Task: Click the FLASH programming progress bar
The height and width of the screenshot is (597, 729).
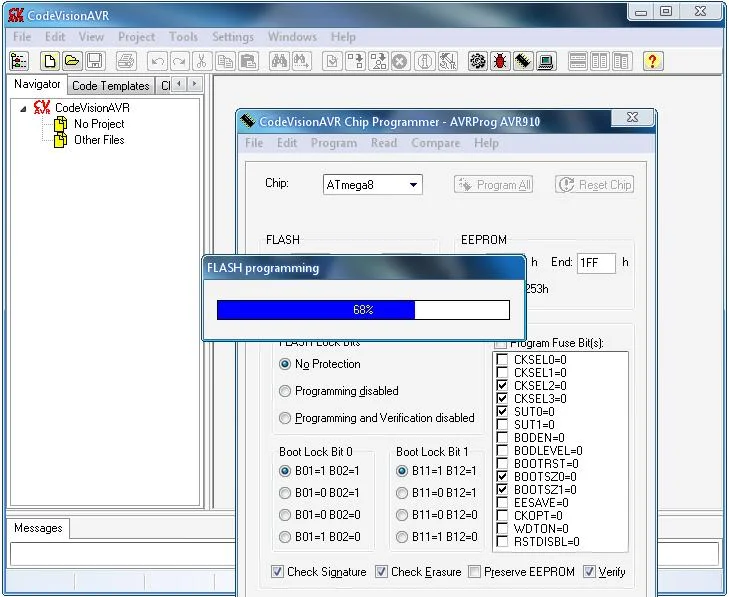Action: coord(363,310)
